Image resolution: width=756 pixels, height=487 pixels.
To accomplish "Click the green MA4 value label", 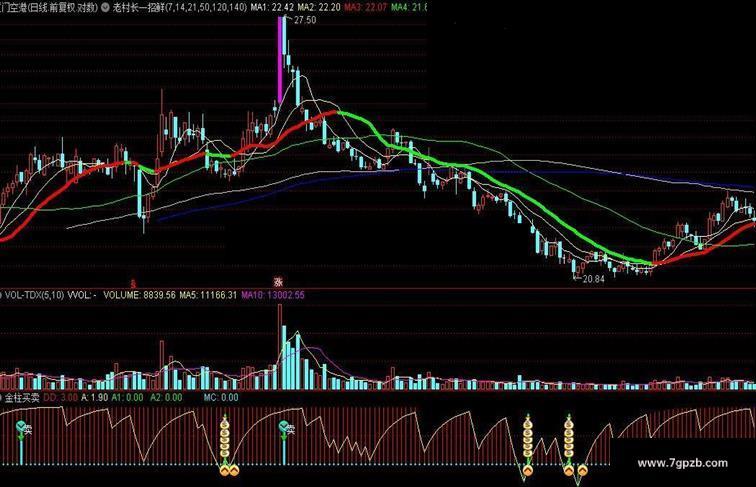I will tap(409, 7).
